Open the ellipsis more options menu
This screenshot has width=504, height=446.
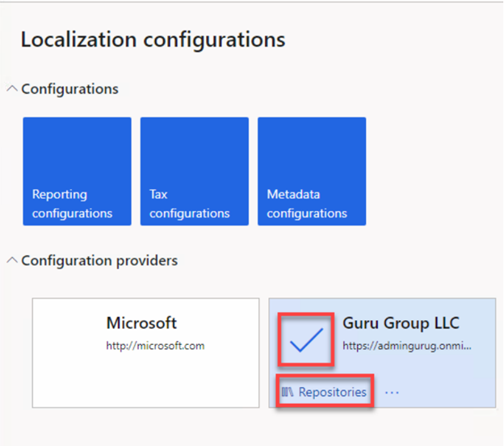(392, 393)
